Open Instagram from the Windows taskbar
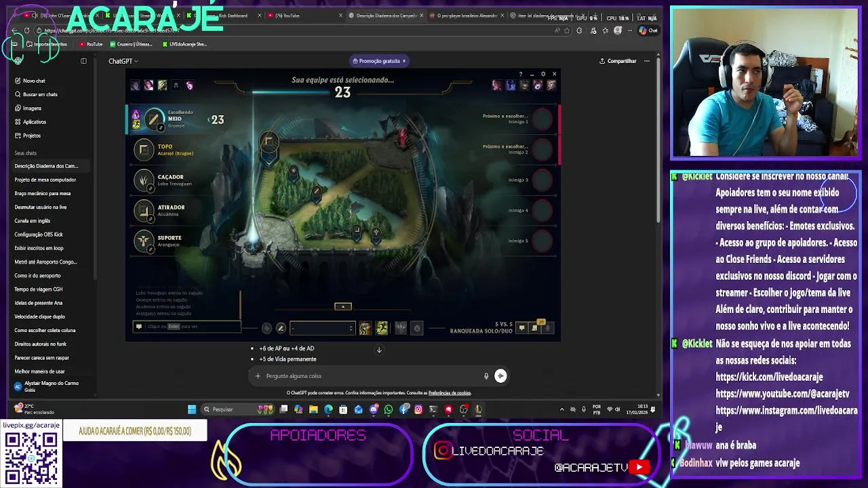 click(418, 409)
